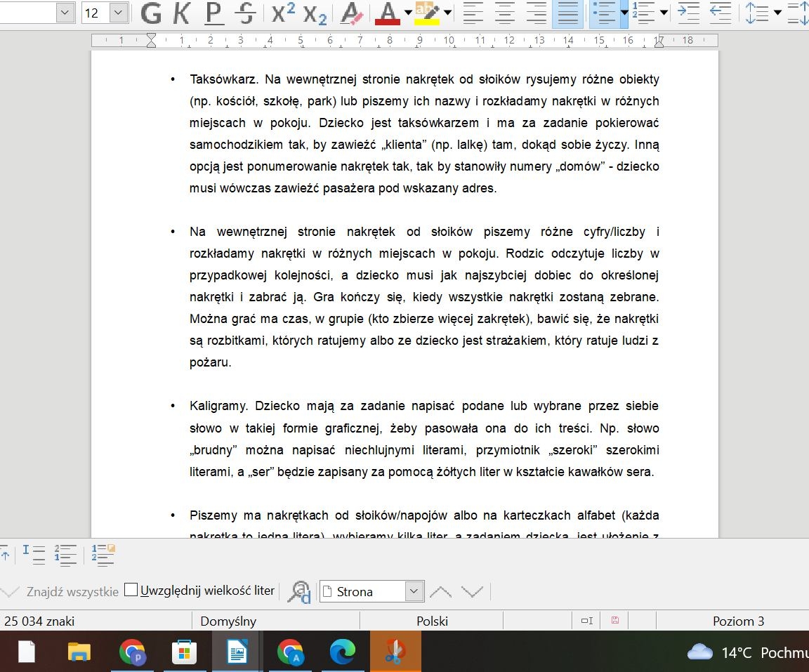This screenshot has height=672, width=809.
Task: Open Microsoft Edge from the taskbar
Action: (343, 652)
